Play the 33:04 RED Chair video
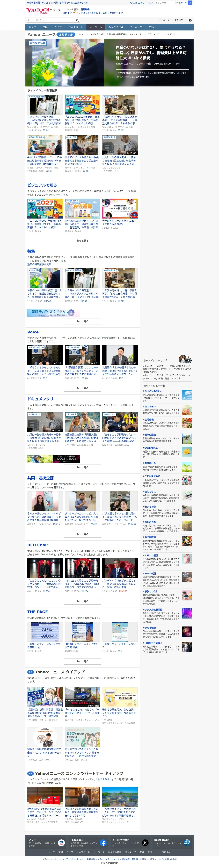Viewport: 219px width, 868px height. click(45, 568)
